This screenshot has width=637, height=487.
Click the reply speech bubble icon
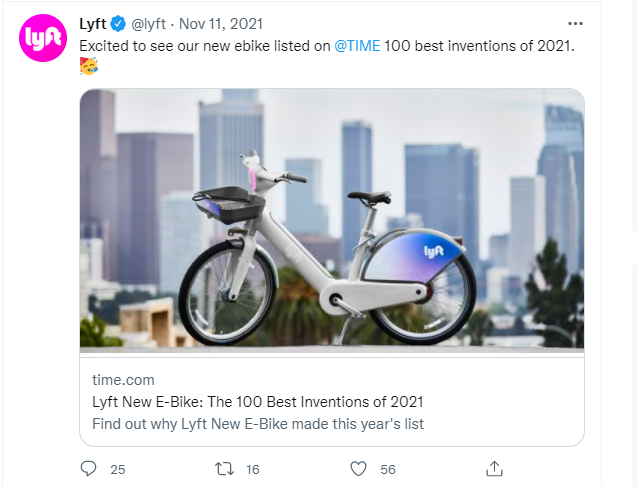(89, 468)
